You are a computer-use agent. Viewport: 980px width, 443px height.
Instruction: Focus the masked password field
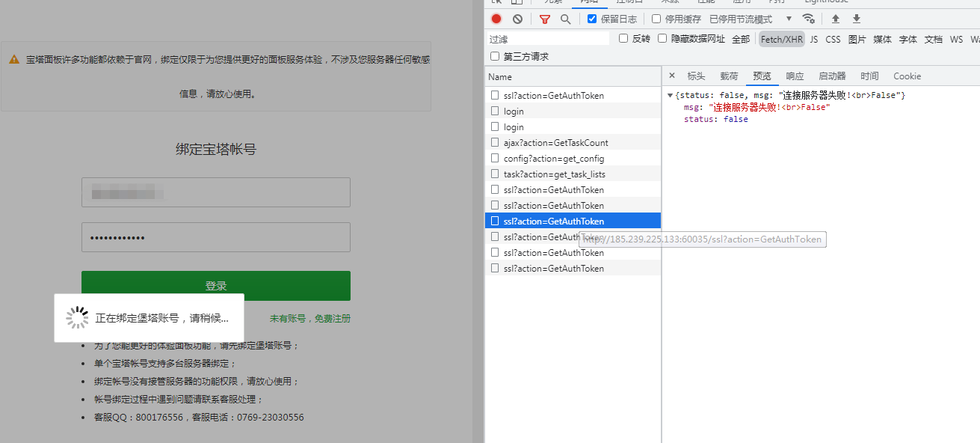tap(216, 237)
